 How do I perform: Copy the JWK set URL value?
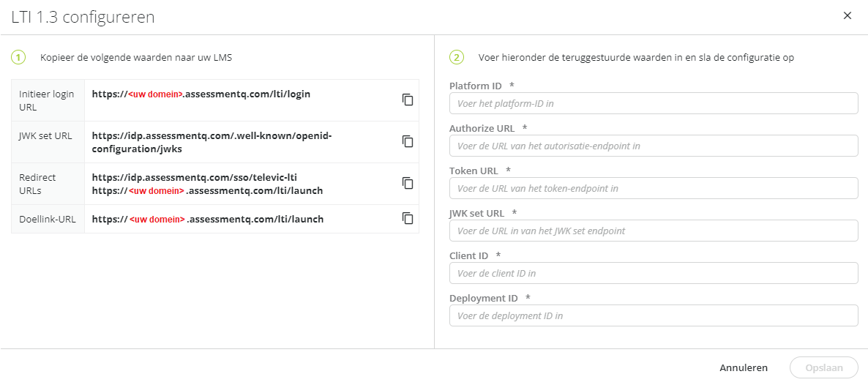(408, 141)
